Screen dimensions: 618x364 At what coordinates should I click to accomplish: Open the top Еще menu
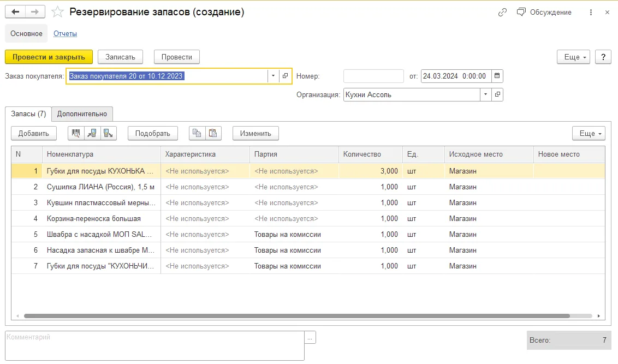click(573, 57)
